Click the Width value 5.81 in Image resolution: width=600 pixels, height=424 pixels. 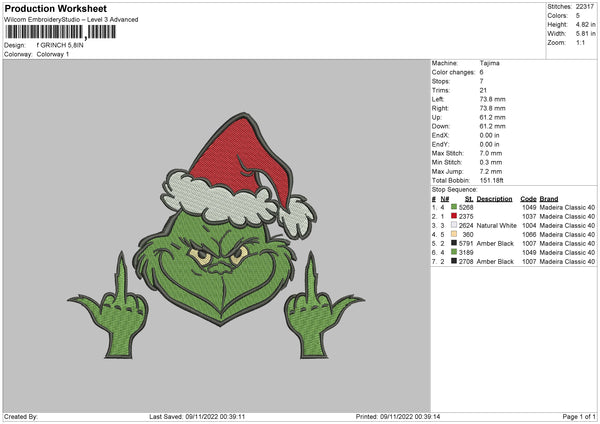coord(585,34)
